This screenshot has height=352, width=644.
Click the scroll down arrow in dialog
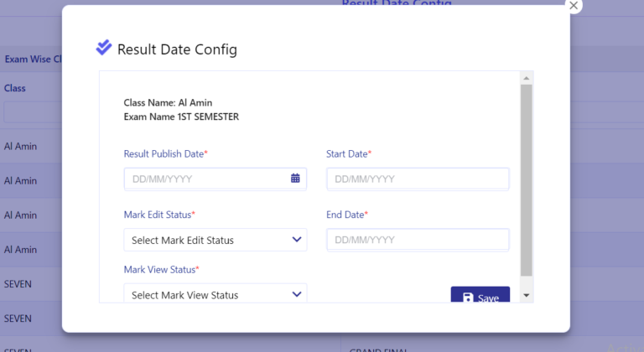(526, 295)
